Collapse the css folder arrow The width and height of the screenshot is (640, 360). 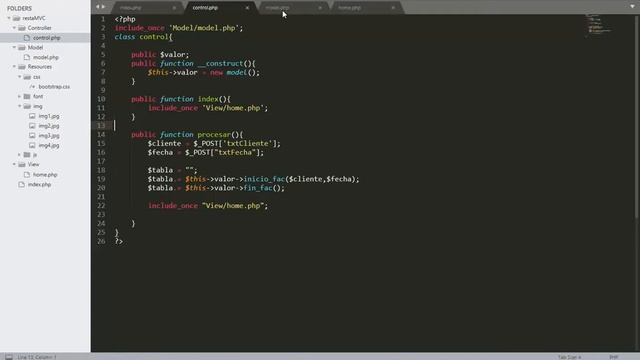point(20,77)
